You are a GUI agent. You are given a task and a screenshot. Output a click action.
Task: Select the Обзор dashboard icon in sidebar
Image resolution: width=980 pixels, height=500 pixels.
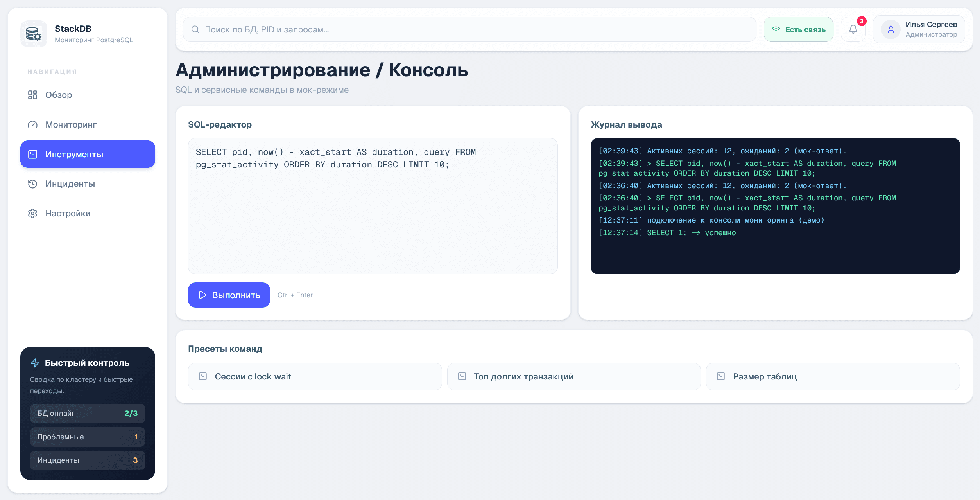tap(33, 95)
